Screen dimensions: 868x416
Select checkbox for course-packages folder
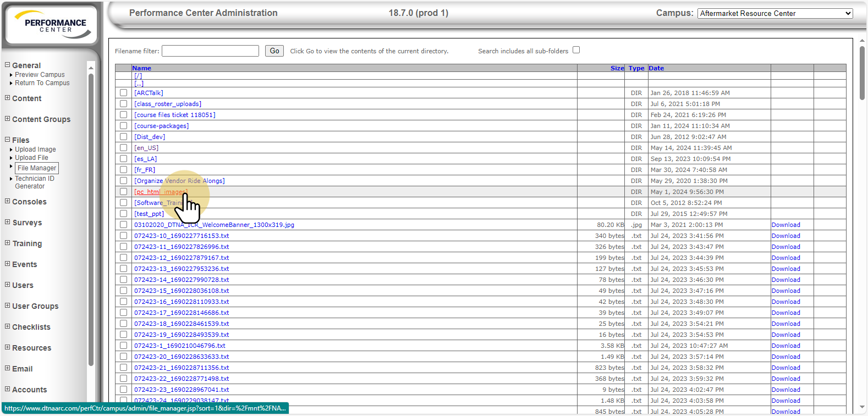tap(124, 126)
